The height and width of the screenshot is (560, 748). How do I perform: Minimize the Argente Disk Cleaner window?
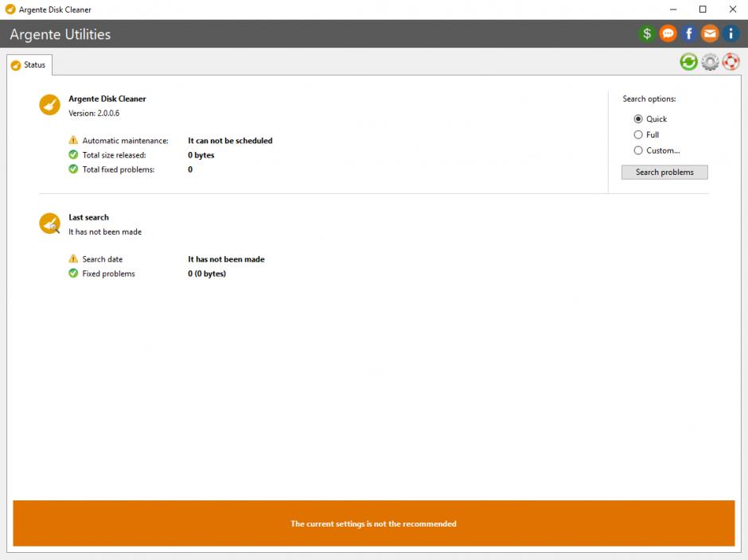pyautogui.click(x=673, y=9)
